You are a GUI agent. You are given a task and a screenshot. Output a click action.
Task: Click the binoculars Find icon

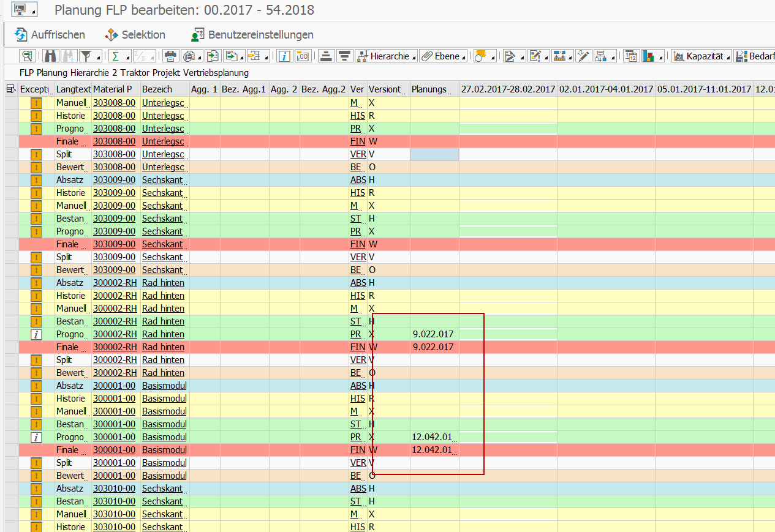pyautogui.click(x=50, y=56)
